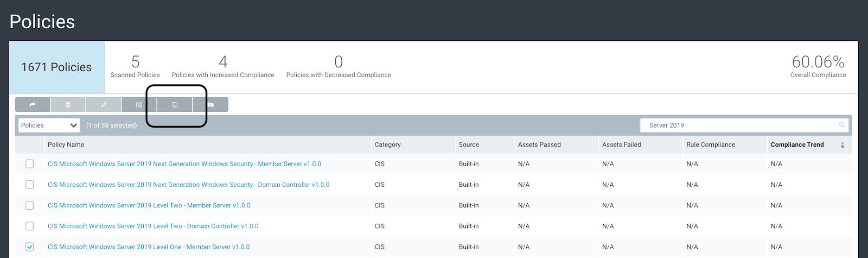Click the magnifier icon in search box
The image size is (868, 258).
pyautogui.click(x=841, y=125)
